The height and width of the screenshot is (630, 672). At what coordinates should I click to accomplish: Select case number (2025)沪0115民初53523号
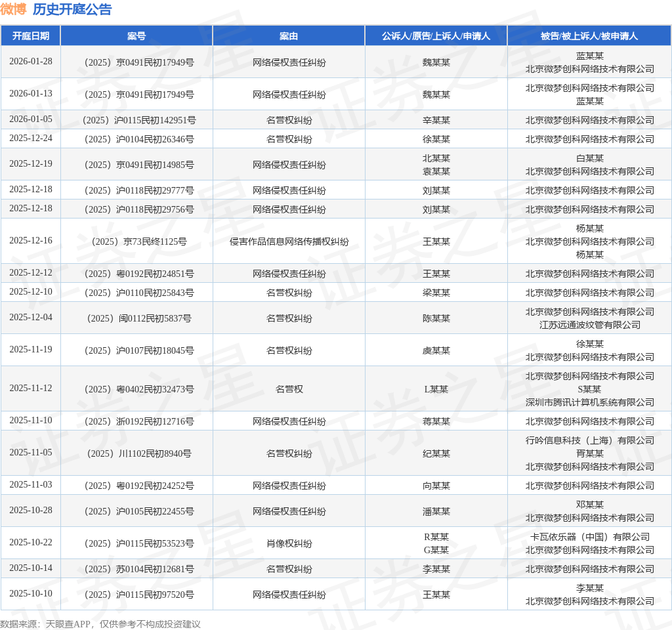pos(139,543)
